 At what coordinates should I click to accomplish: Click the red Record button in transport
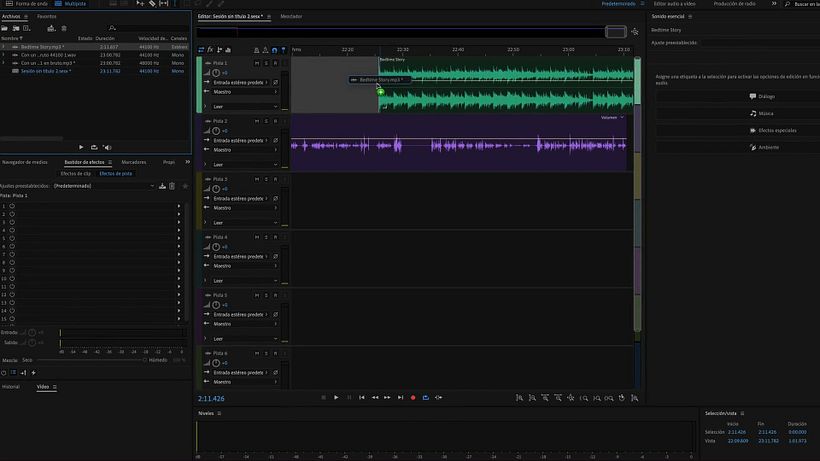pos(413,398)
